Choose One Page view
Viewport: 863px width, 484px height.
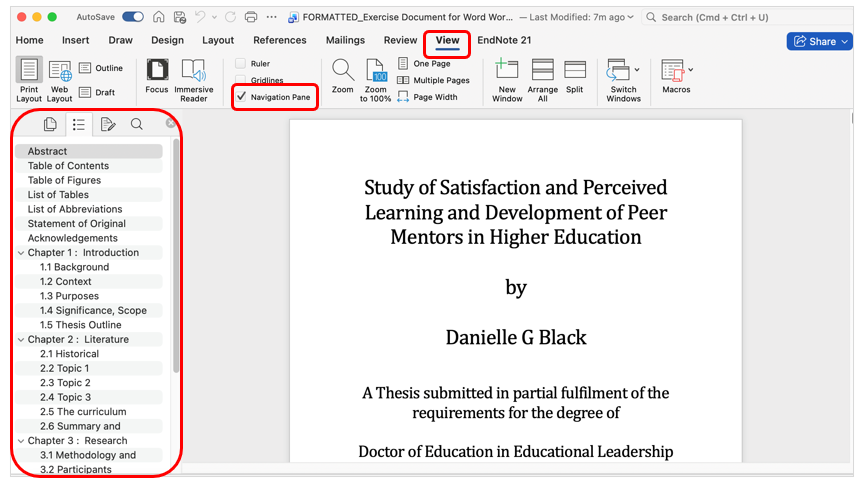[x=424, y=63]
